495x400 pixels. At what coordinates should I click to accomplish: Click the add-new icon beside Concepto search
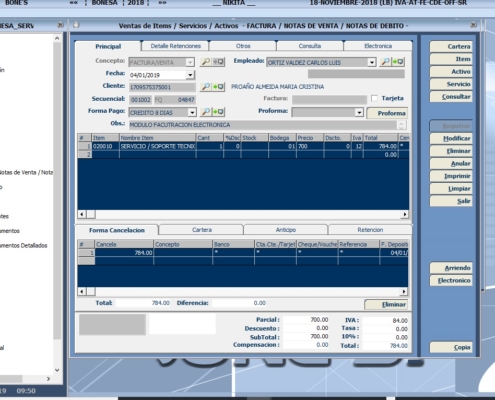(x=218, y=62)
